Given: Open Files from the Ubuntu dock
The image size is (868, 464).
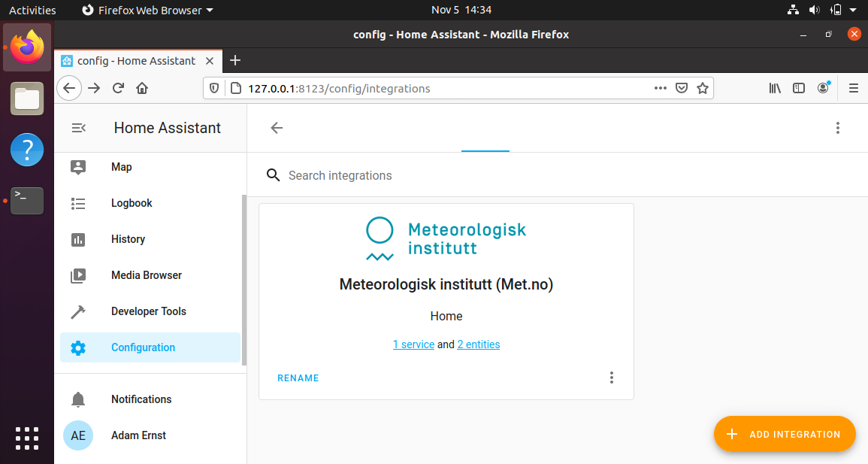Looking at the screenshot, I should [27, 99].
